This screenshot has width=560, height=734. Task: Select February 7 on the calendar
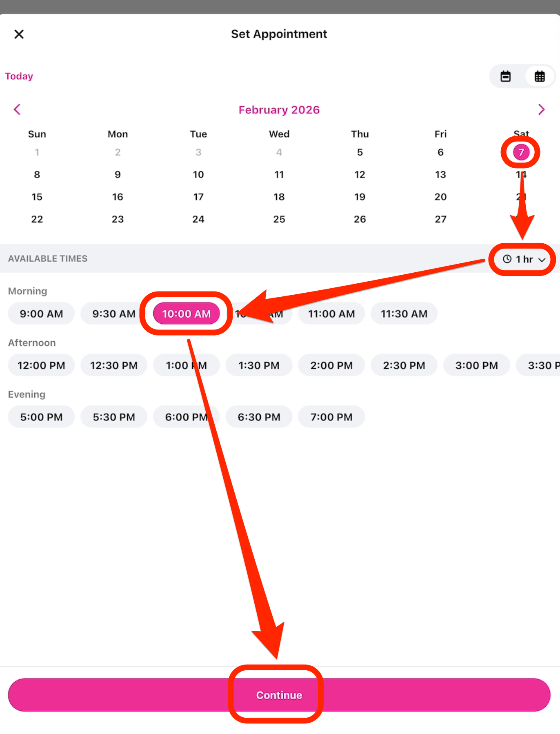click(x=521, y=152)
